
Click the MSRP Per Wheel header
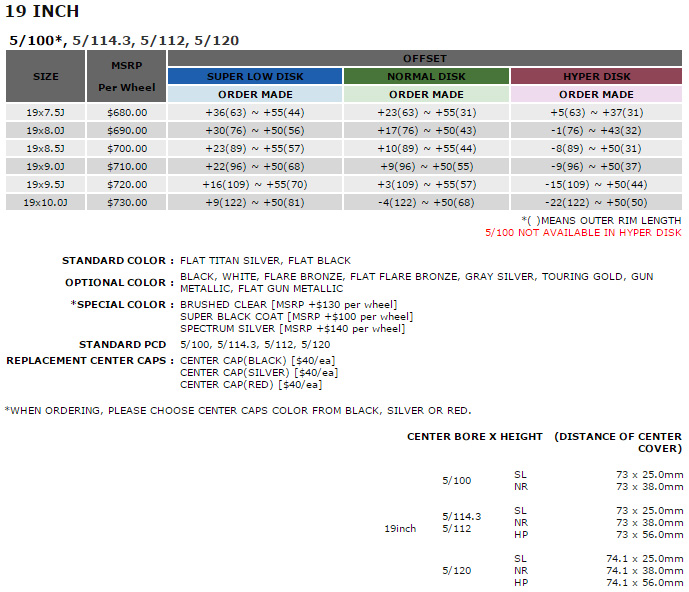(126, 76)
